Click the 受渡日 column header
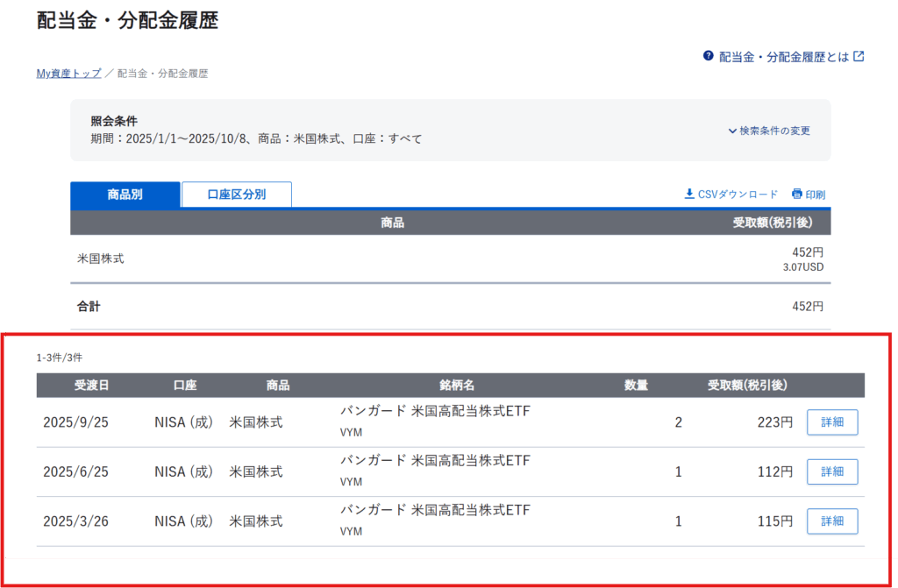898x588 pixels. pos(92,386)
